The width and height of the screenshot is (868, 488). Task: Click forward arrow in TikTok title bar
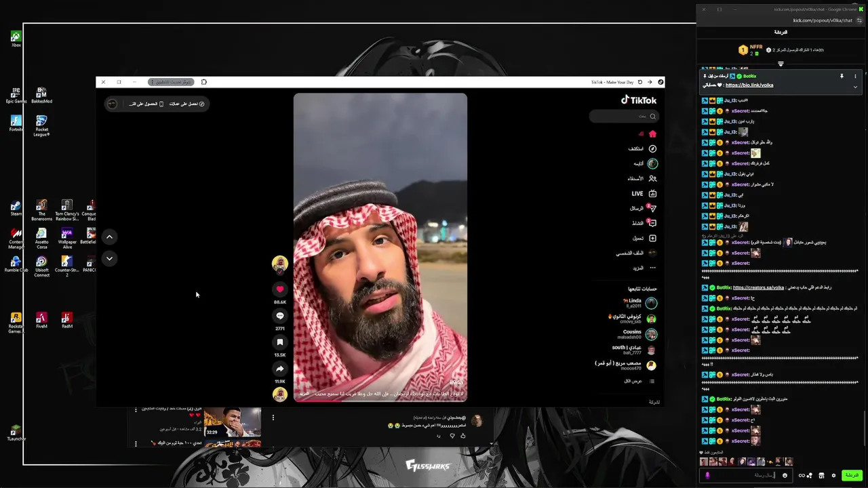tap(650, 82)
